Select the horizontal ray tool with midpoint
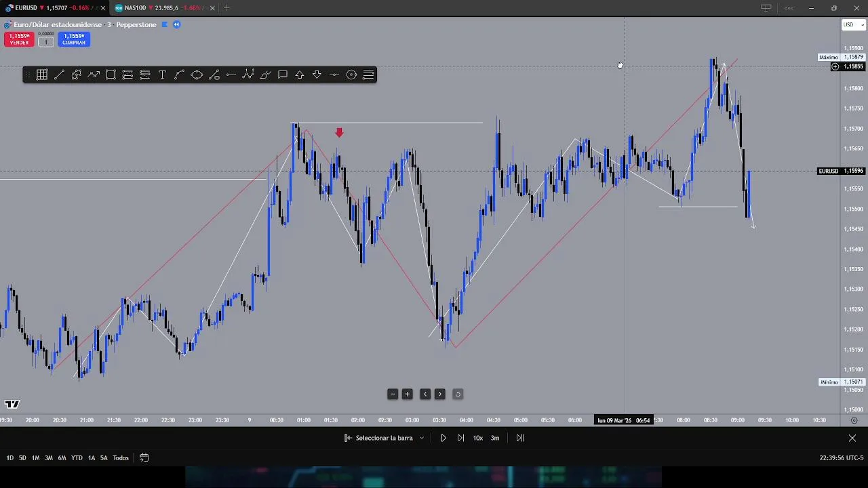Screen dimensions: 868x488 334,75
